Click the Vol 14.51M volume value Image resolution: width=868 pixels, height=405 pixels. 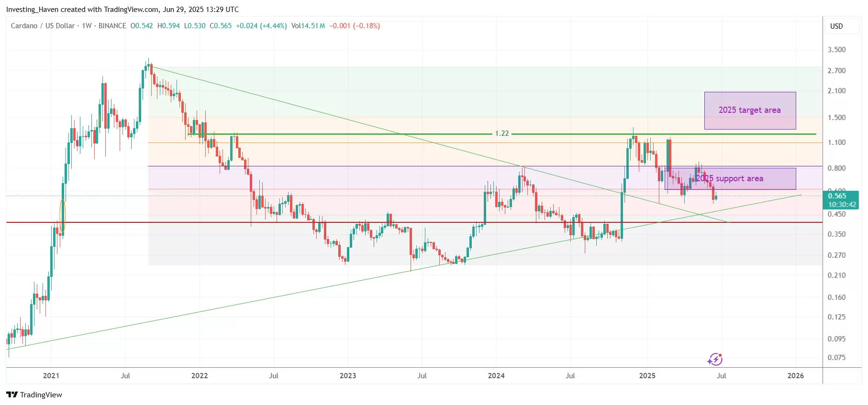coord(308,26)
